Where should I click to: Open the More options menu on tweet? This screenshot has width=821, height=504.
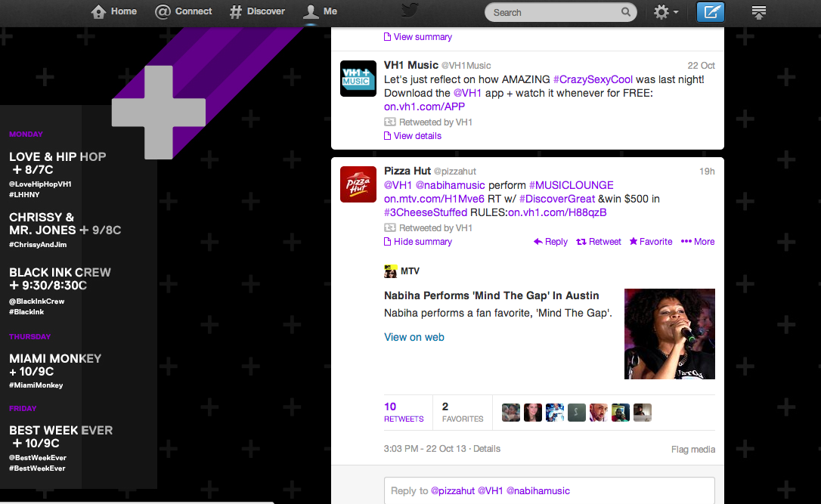click(698, 242)
